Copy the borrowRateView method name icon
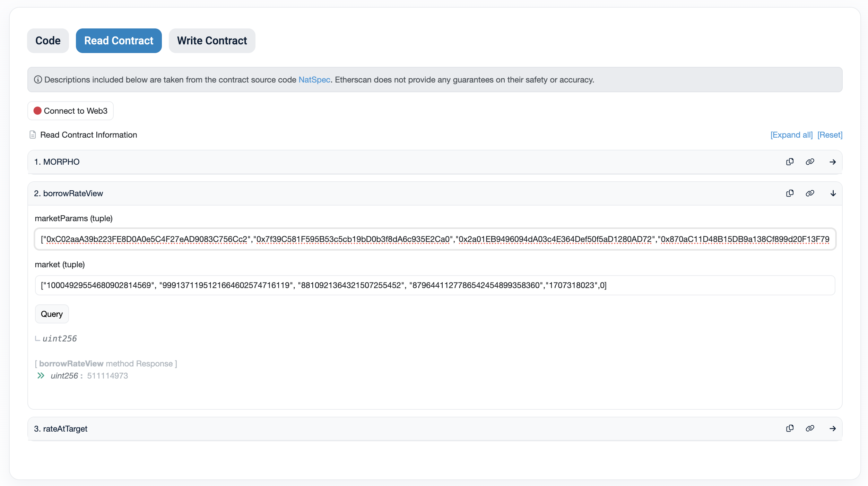Screen dimensions: 868x486 (790, 193)
